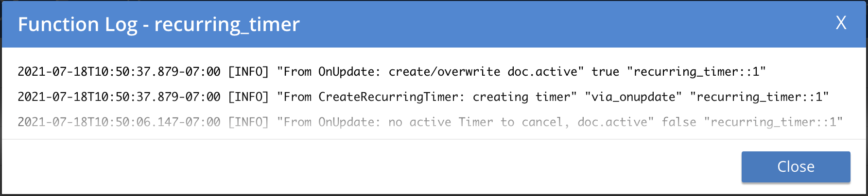This screenshot has height=196, width=868.
Task: Click the [INFO] tag on the first log line
Action: [x=248, y=72]
